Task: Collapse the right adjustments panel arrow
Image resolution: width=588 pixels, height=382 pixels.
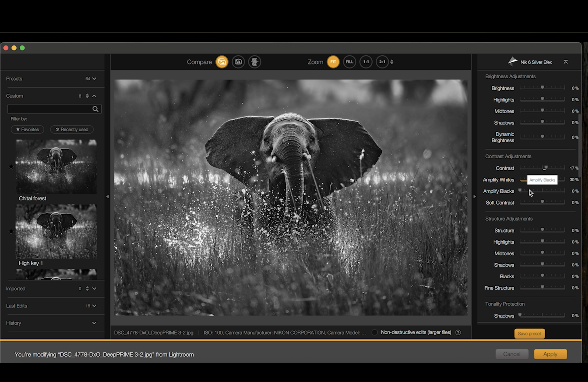Action: 475,197
